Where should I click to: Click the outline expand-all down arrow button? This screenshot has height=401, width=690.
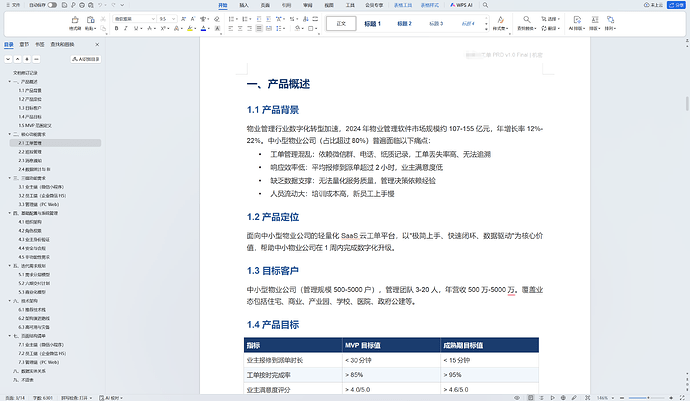click(x=8, y=59)
